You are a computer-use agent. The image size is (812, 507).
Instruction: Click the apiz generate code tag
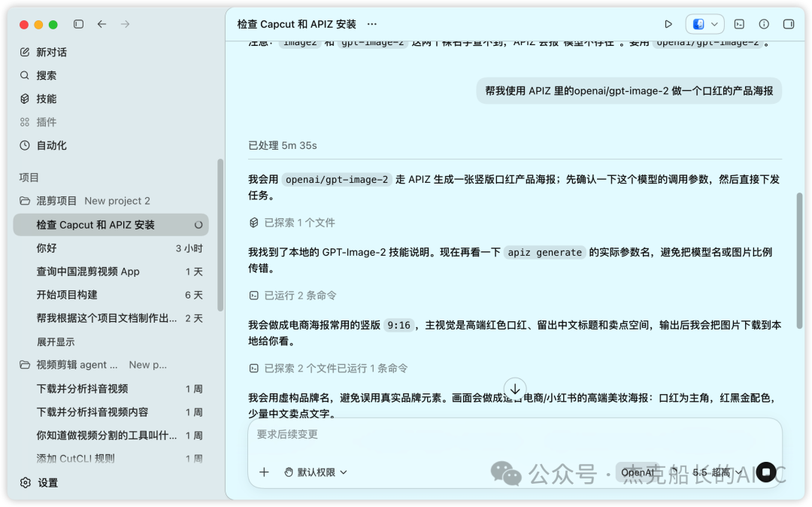coord(545,253)
